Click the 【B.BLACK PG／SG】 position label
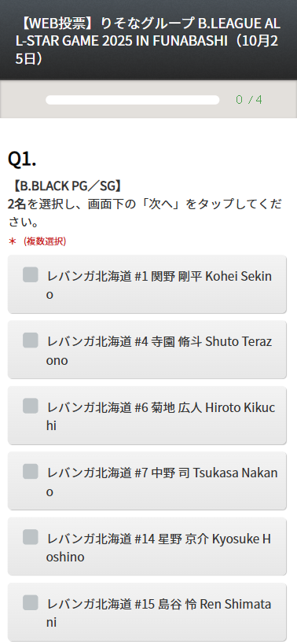The image size is (297, 644). [x=66, y=186]
